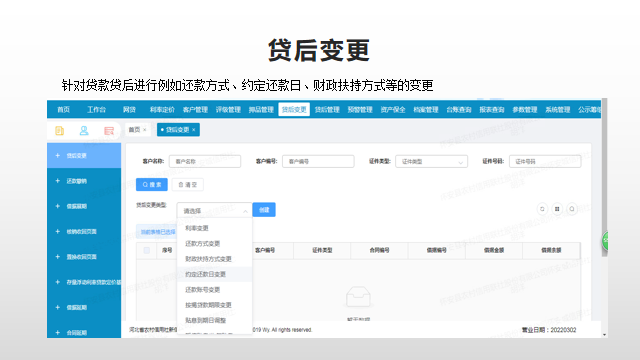
Task: Choose 还款账号变更 from the dropdown list
Action: pos(215,290)
